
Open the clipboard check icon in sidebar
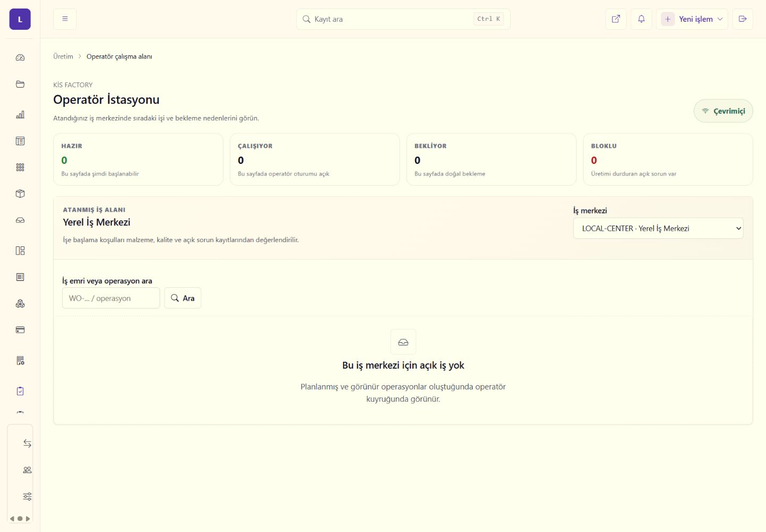coord(20,391)
